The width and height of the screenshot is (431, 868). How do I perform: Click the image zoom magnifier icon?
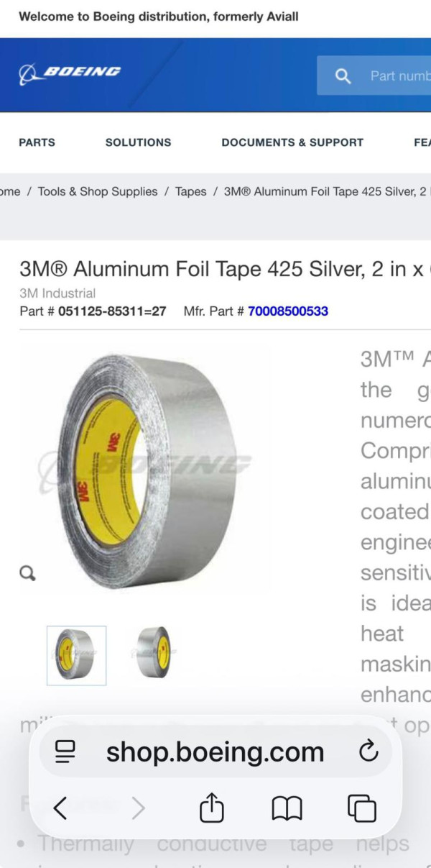pyautogui.click(x=27, y=573)
